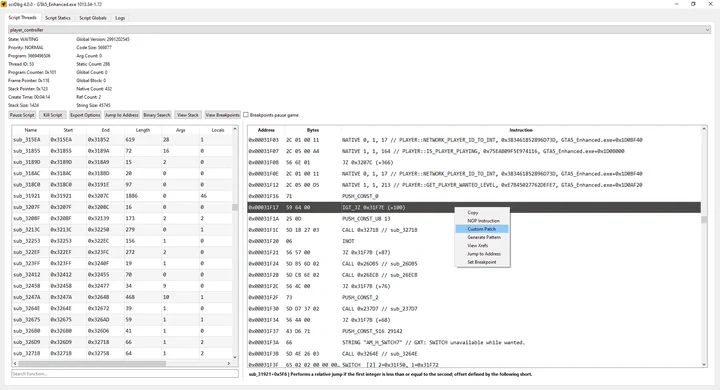Click the Instruction column header
The image size is (720, 390).
pyautogui.click(x=521, y=130)
